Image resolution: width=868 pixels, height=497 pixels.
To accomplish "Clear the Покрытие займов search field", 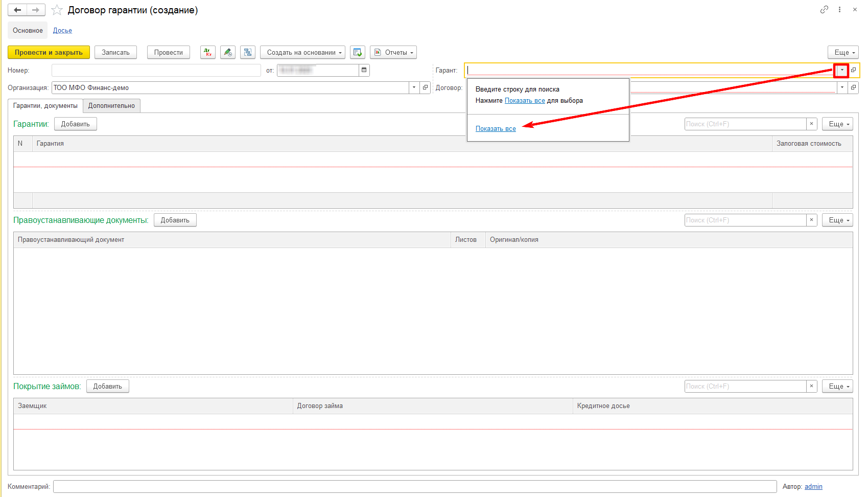I will click(x=811, y=386).
